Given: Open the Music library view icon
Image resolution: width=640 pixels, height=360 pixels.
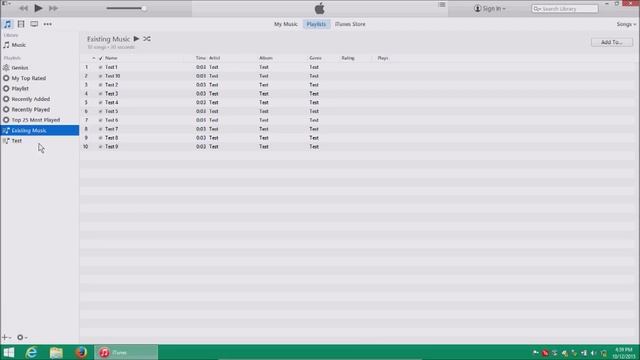Looking at the screenshot, I should (8, 24).
